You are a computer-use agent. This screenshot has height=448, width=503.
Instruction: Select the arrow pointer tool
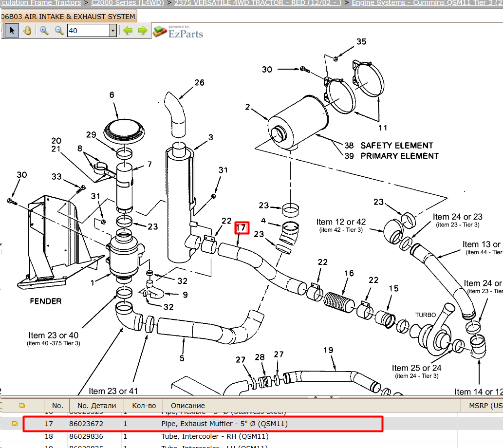(12, 31)
